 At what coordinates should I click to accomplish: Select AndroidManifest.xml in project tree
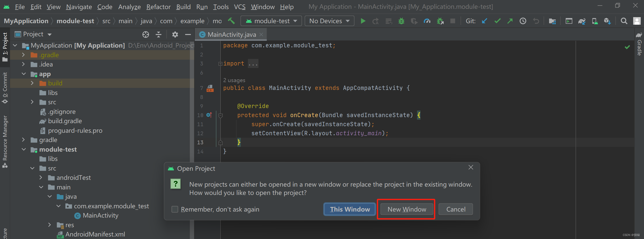pyautogui.click(x=95, y=234)
